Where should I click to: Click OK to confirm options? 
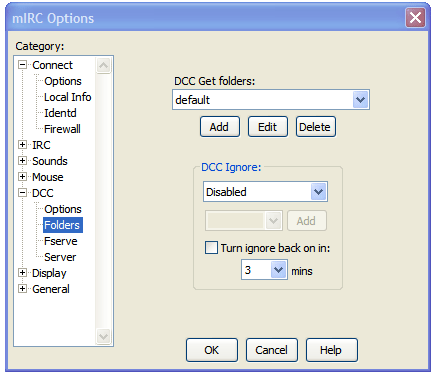click(x=212, y=350)
